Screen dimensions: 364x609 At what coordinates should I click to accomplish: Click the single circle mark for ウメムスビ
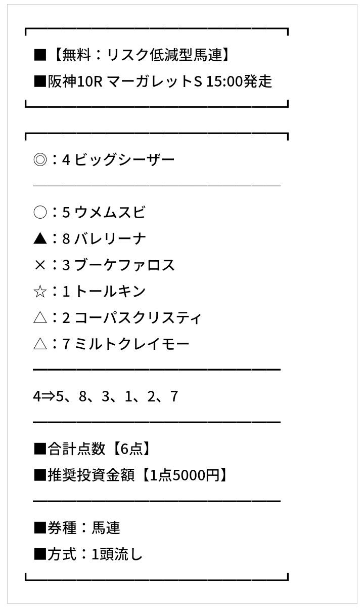click(x=40, y=213)
